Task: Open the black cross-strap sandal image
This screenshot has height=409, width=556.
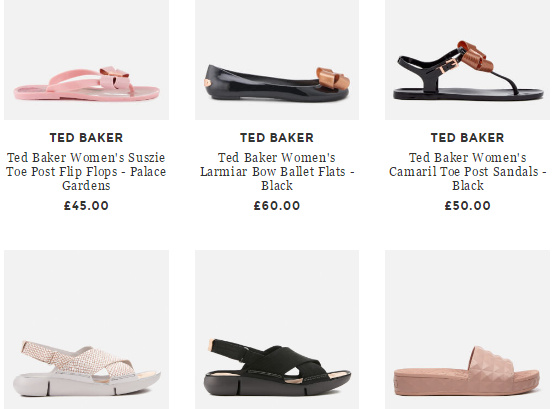Action: pyautogui.click(x=277, y=330)
